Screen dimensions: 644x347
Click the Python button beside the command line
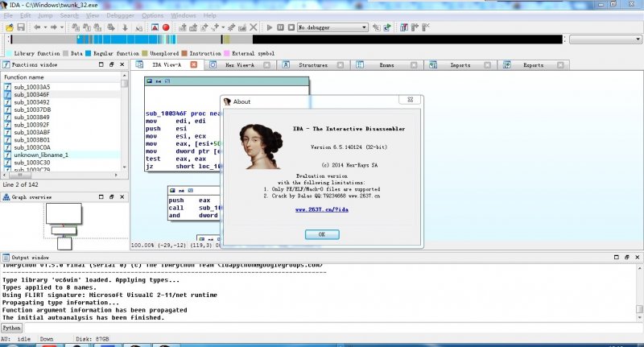(x=11, y=328)
